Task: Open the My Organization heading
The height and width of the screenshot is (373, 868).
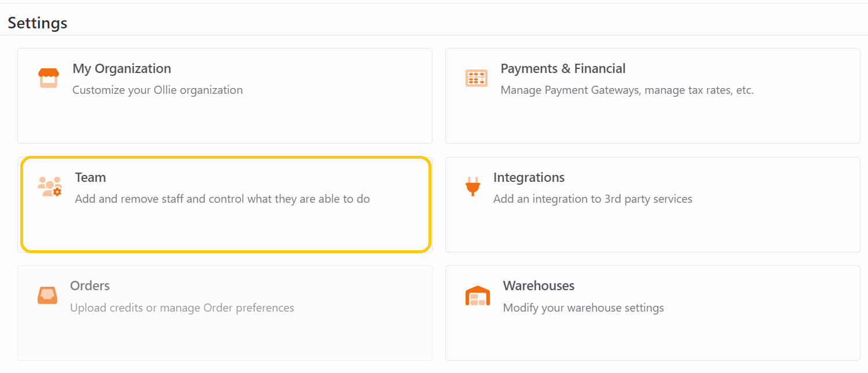Action: tap(122, 68)
